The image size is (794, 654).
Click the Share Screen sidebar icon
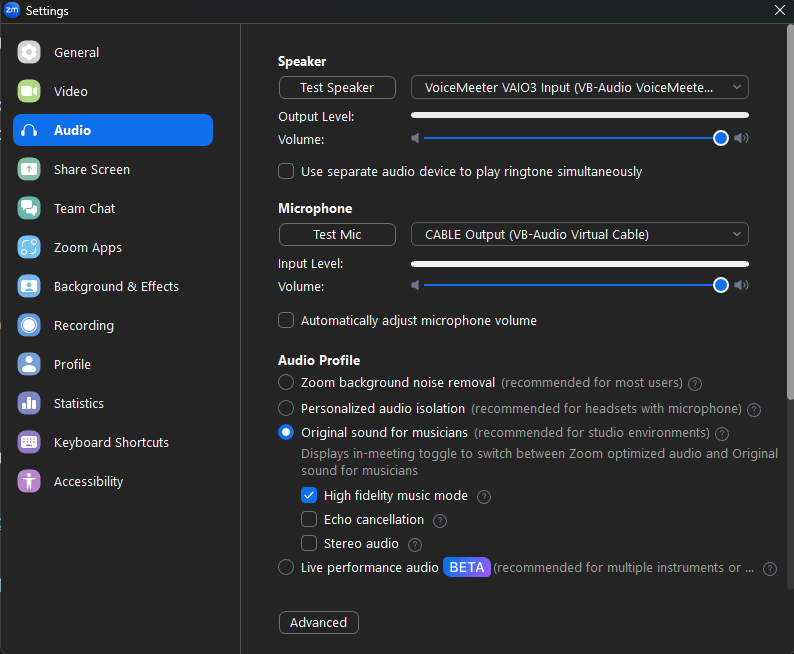[29, 169]
